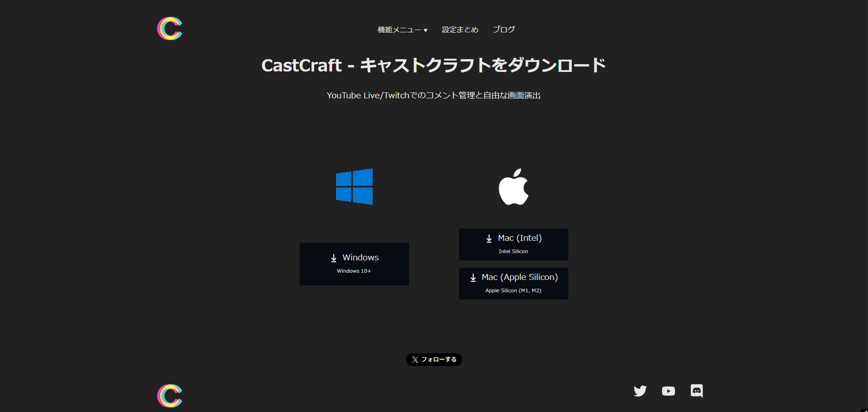Click the CastCraft logo in the footer

[x=169, y=396]
